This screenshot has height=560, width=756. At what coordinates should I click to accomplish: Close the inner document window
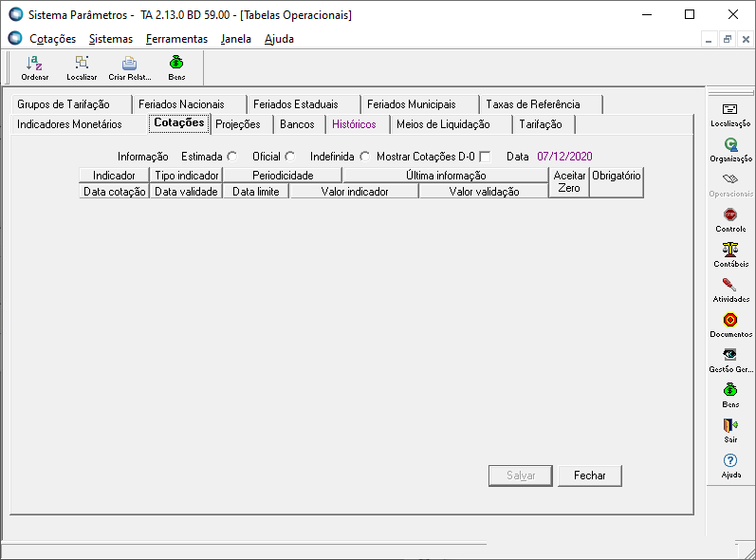pyautogui.click(x=746, y=40)
